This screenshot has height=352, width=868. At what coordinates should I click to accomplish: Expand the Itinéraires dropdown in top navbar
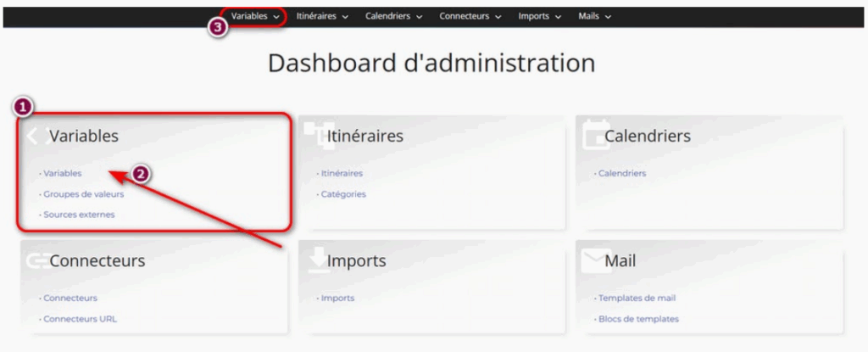pos(322,16)
